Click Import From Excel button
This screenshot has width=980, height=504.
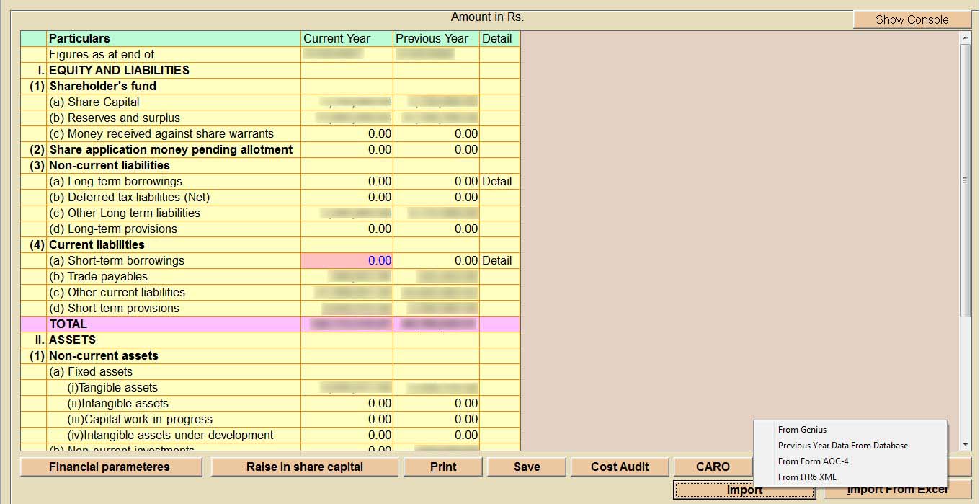click(x=897, y=490)
